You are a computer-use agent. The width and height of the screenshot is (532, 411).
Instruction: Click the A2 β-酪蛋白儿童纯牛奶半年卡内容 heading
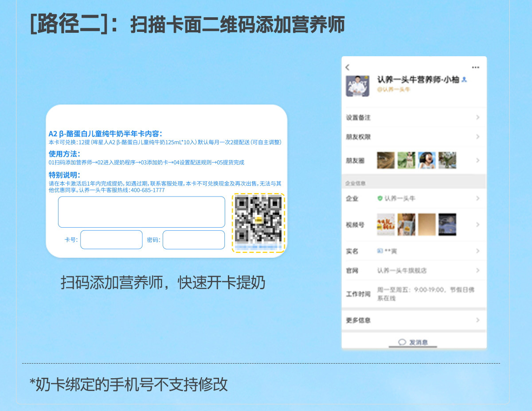point(106,134)
